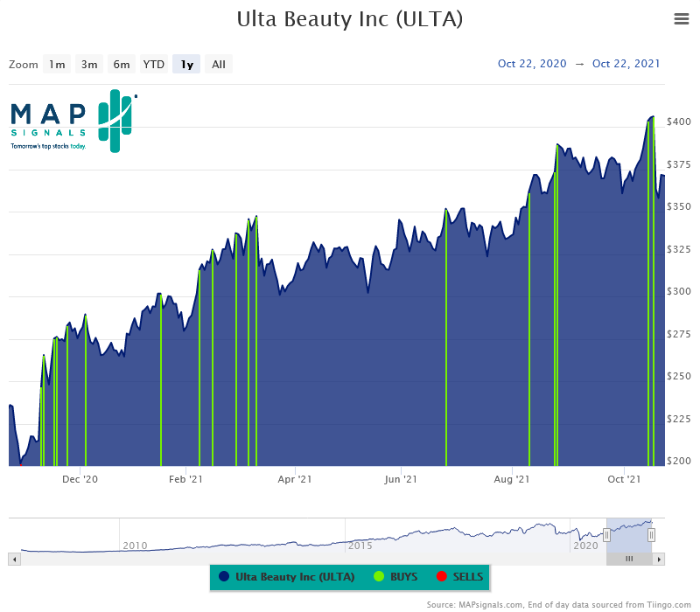Click the $325 price axis label

tap(679, 249)
